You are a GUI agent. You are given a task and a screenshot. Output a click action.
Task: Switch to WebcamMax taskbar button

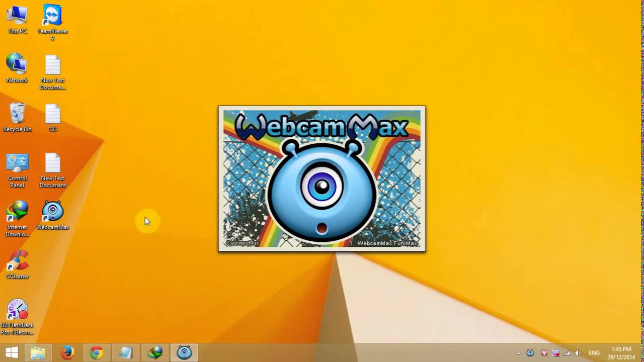[184, 353]
